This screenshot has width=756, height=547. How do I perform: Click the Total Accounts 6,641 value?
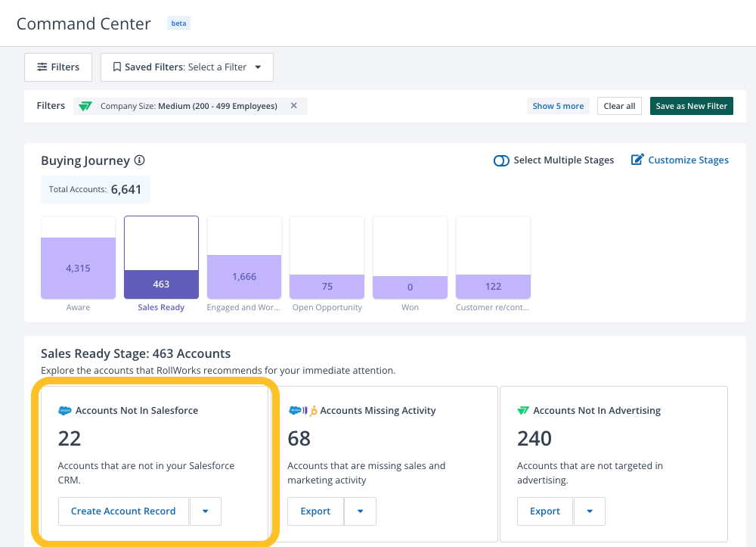pyautogui.click(x=125, y=189)
